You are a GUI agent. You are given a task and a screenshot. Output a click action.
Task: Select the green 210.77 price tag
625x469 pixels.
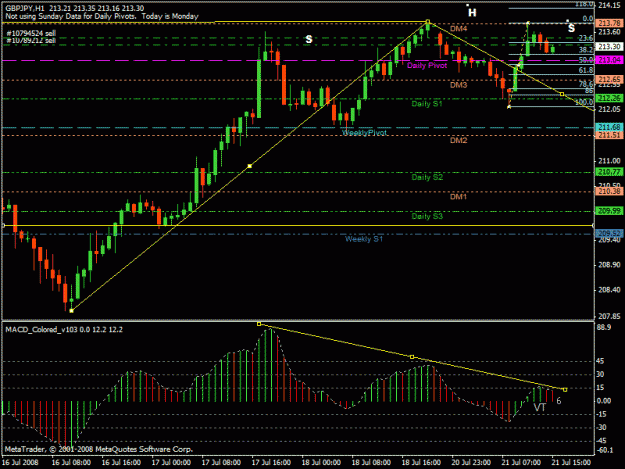coord(609,172)
